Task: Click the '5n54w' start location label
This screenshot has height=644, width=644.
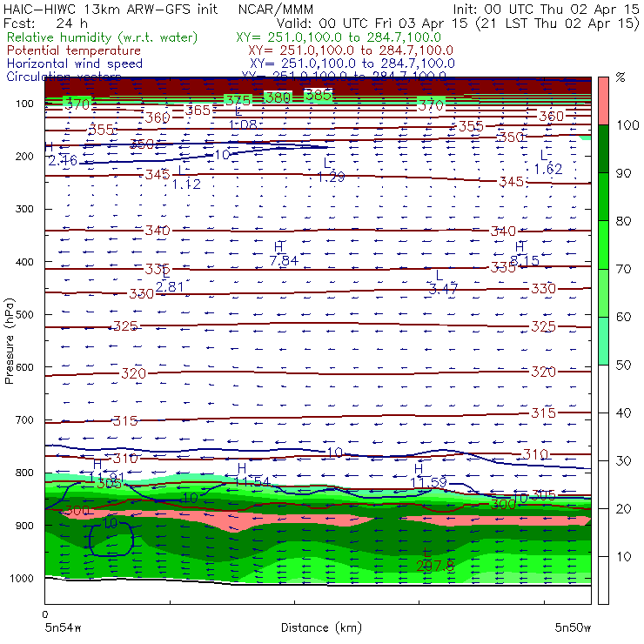Action: coord(64,627)
